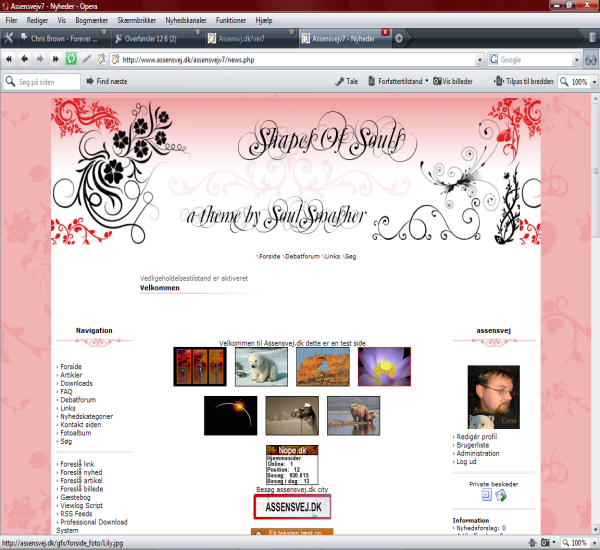Image resolution: width=600 pixels, height=550 pixels.
Task: Close the Assensvejv7 - Nyheder tab
Action: click(385, 32)
